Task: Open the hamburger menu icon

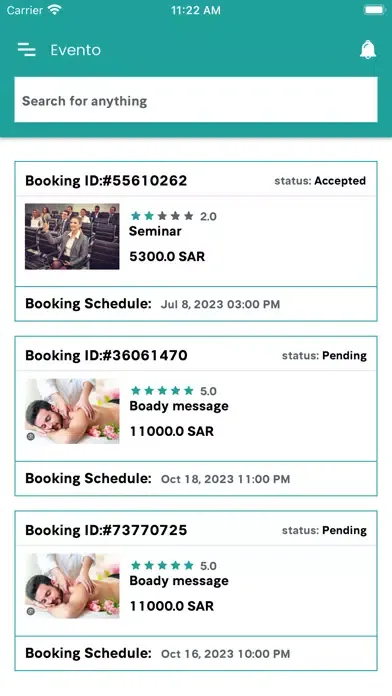Action: [x=27, y=50]
